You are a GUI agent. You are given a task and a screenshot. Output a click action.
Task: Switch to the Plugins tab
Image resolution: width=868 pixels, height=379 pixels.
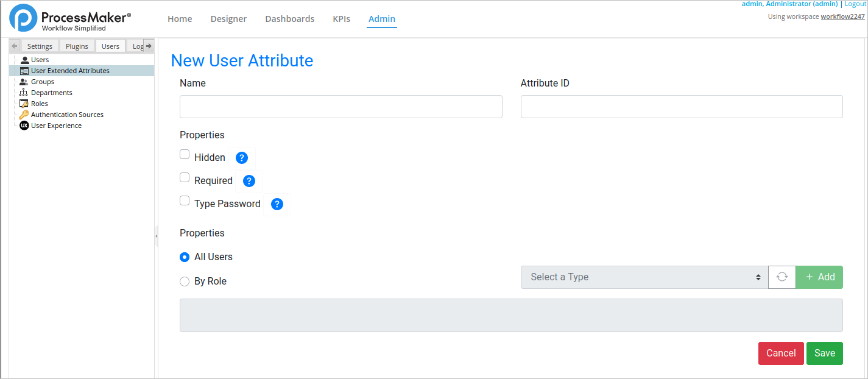pos(77,46)
